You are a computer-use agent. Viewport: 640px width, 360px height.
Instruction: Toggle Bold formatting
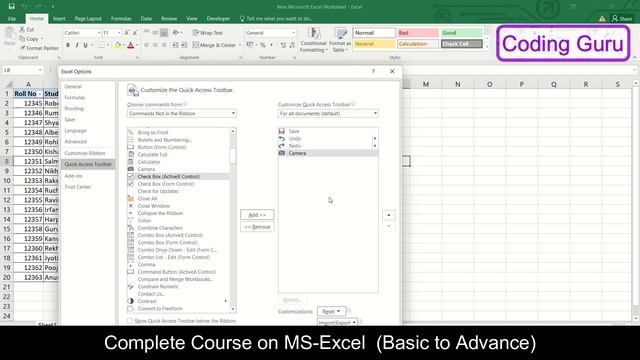(x=68, y=45)
